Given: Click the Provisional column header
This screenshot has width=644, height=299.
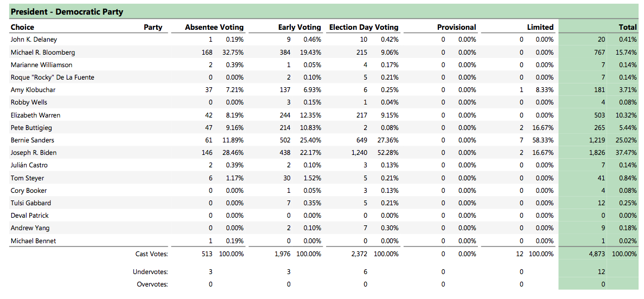Looking at the screenshot, I should 456,27.
